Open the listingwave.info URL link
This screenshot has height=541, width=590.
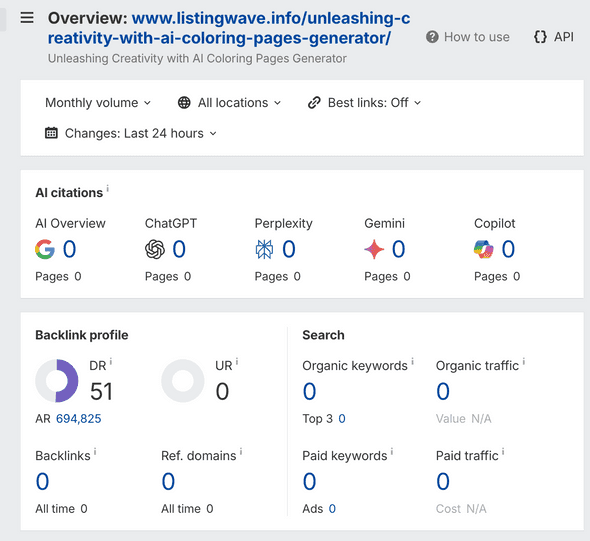point(229,28)
